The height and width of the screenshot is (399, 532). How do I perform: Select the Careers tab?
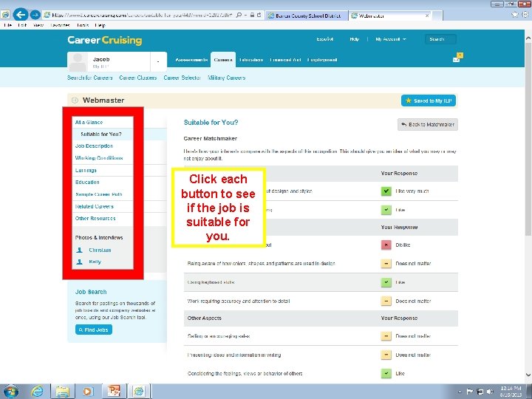coord(223,60)
